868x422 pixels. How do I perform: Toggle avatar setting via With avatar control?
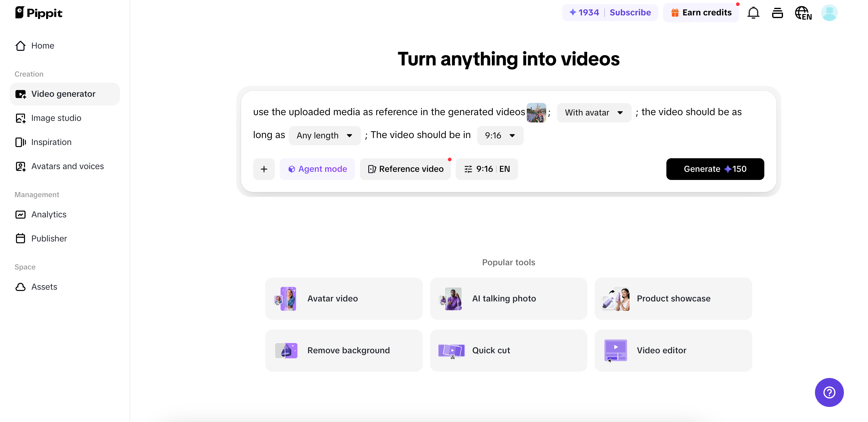click(x=594, y=112)
